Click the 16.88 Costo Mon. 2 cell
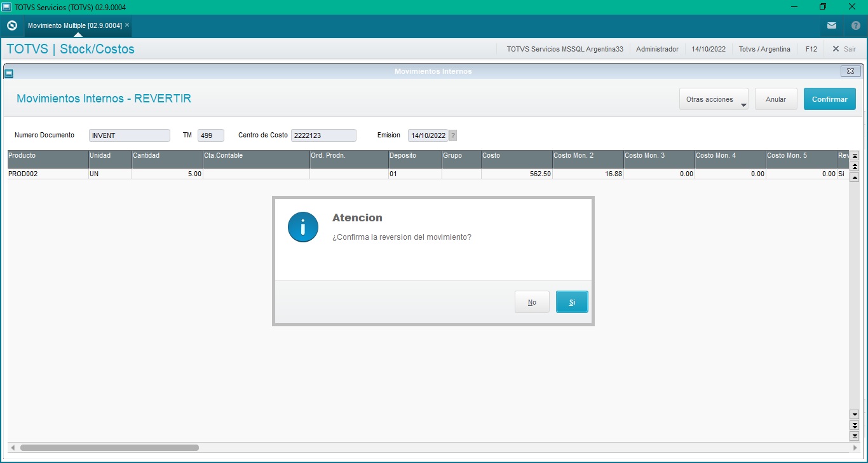Image resolution: width=868 pixels, height=463 pixels. pyautogui.click(x=588, y=174)
